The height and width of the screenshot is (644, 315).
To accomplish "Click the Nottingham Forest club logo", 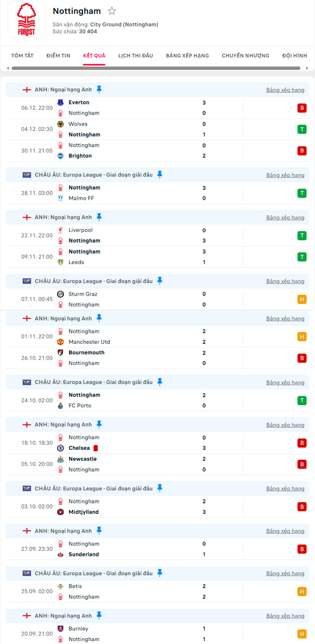I will tap(26, 20).
